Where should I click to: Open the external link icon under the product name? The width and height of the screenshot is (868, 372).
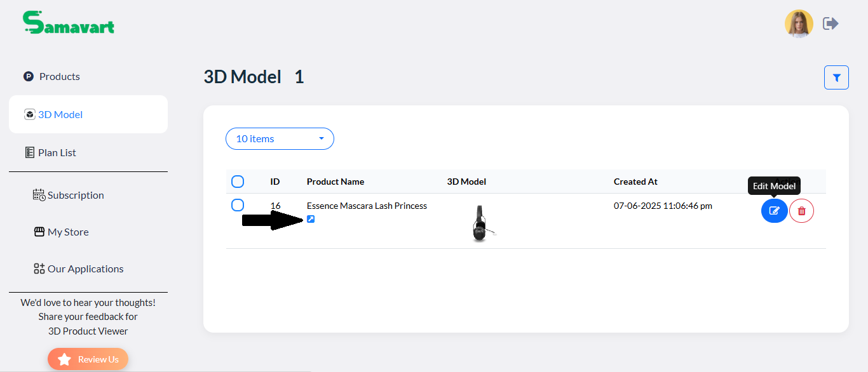point(311,219)
